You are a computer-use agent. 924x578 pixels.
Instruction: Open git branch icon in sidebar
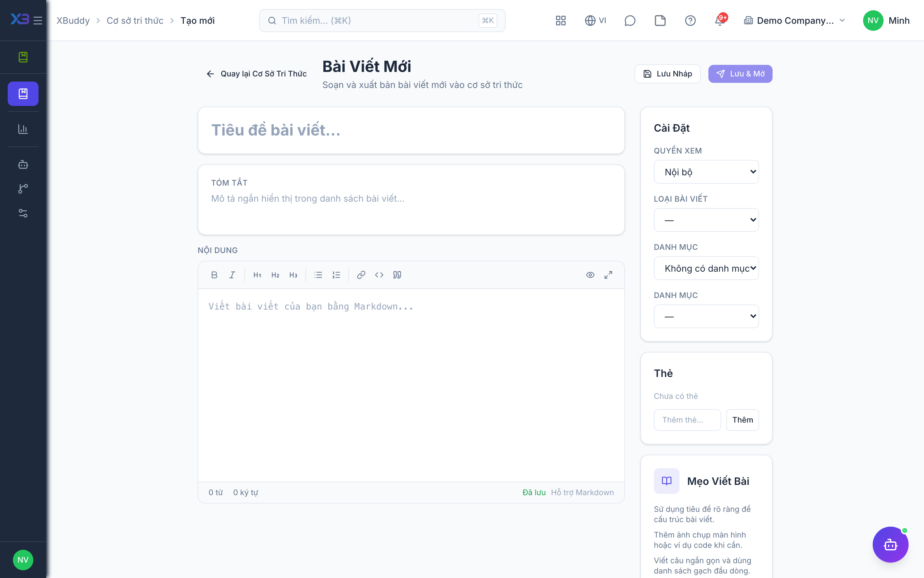[x=23, y=188]
